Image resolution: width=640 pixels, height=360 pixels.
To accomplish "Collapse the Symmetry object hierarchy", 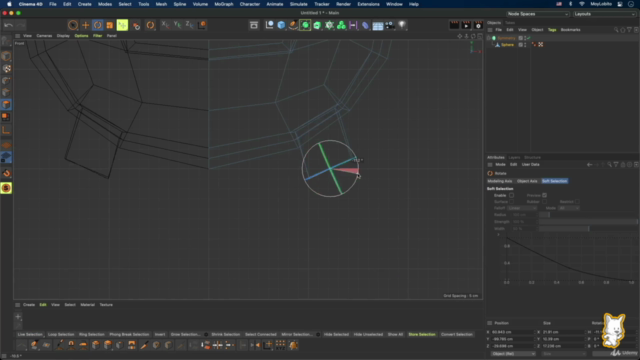I will click(x=489, y=38).
